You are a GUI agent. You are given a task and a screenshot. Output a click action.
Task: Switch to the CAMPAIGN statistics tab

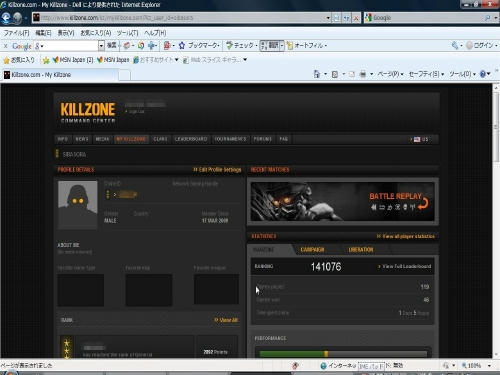[x=312, y=250]
